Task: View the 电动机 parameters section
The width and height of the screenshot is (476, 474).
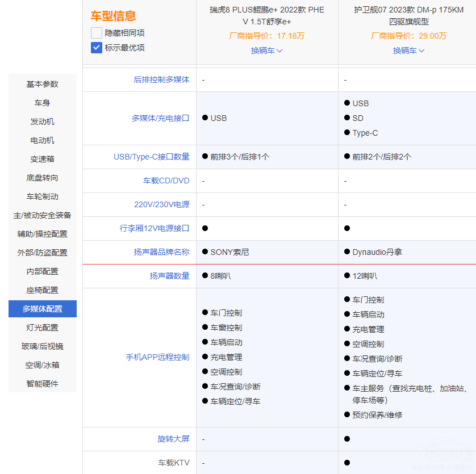Action: click(x=42, y=140)
